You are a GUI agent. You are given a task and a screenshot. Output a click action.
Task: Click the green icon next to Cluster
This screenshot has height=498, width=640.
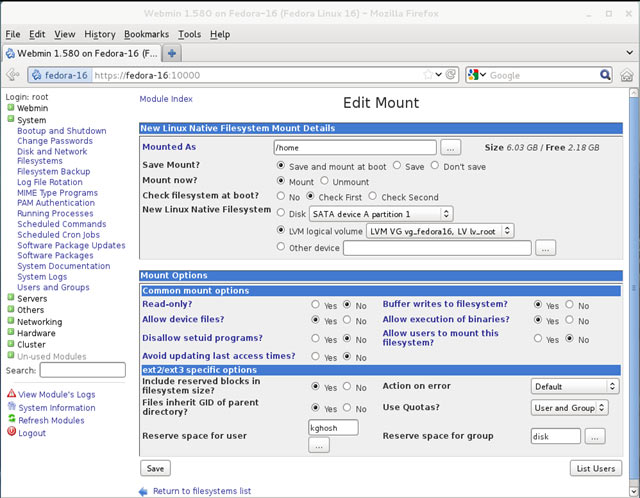tap(11, 344)
